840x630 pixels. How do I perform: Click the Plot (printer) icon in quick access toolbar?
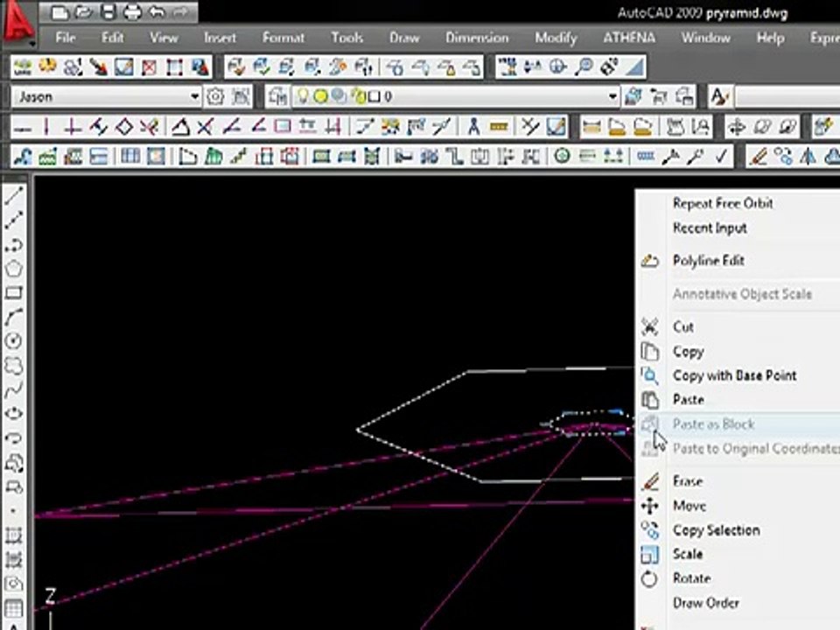[132, 11]
